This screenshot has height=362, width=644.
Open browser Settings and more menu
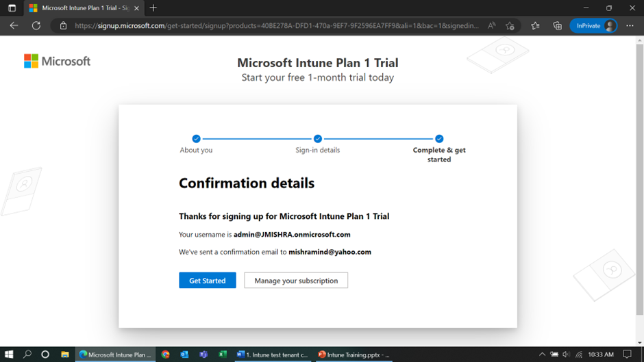tap(630, 25)
